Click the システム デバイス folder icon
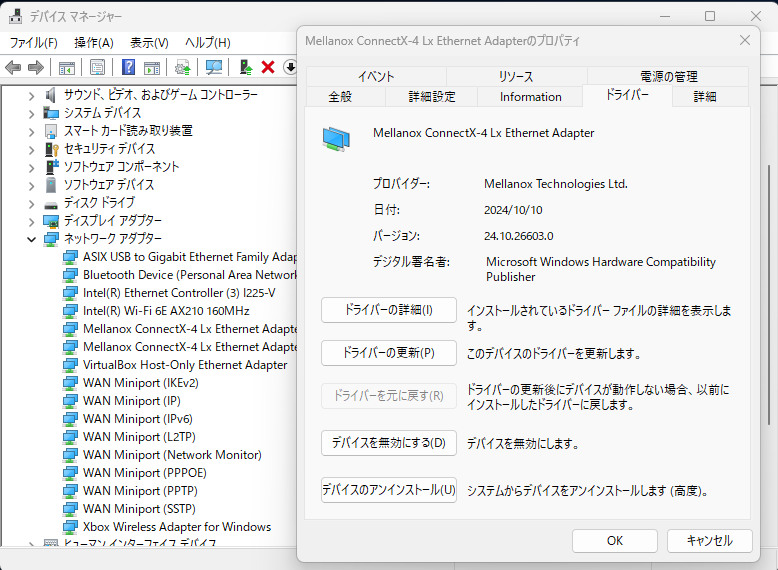The image size is (778, 570). 51,113
